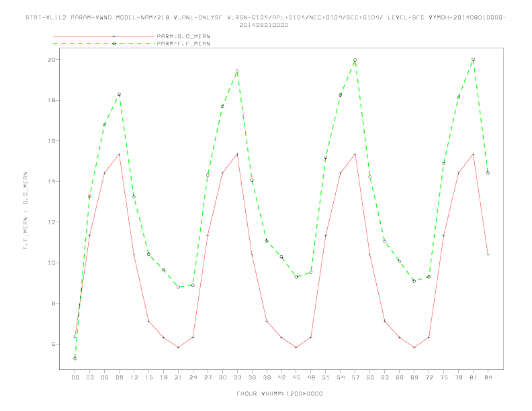Click the x-axis tick label 09
This screenshot has height=411, width=532.
(119, 377)
